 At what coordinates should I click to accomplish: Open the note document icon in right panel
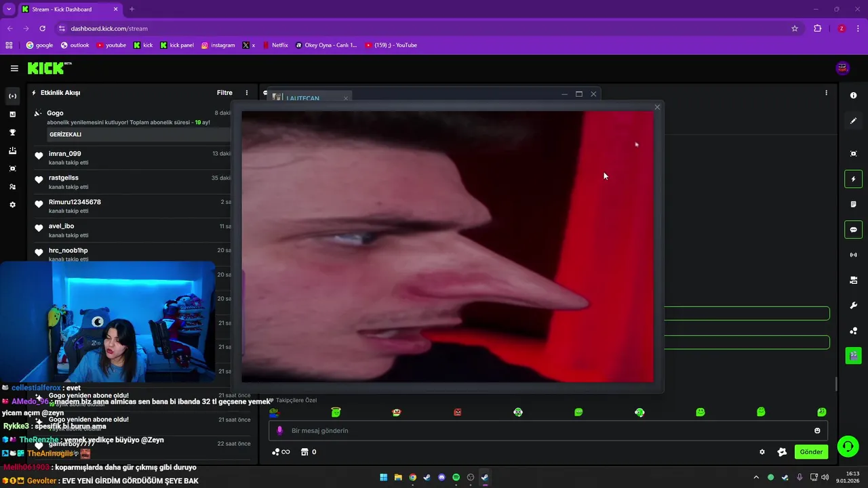853,204
